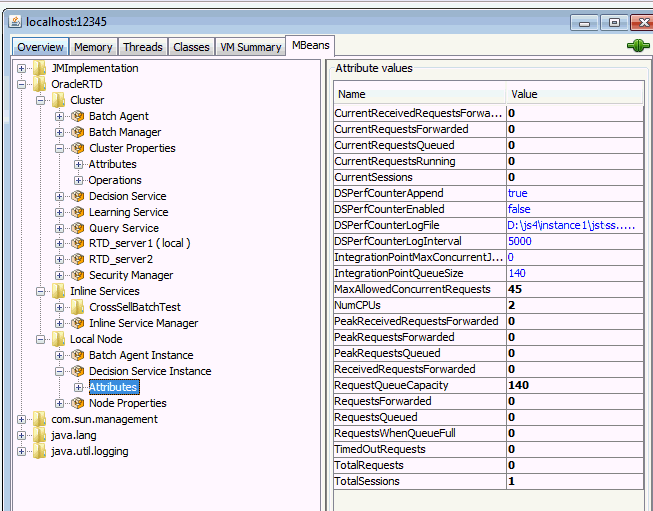The height and width of the screenshot is (511, 653).
Task: Click the green connection status icon
Action: click(x=638, y=45)
